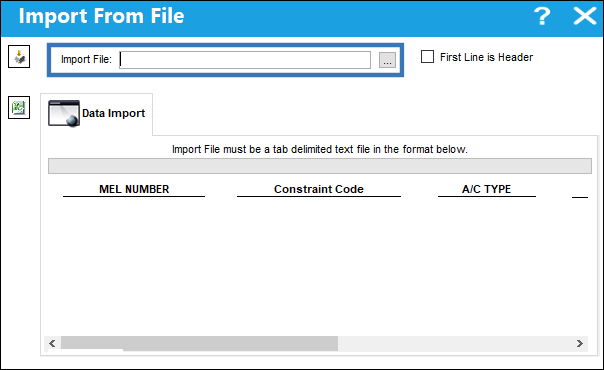Click the horizontal scrollbar left arrow

tap(52, 343)
